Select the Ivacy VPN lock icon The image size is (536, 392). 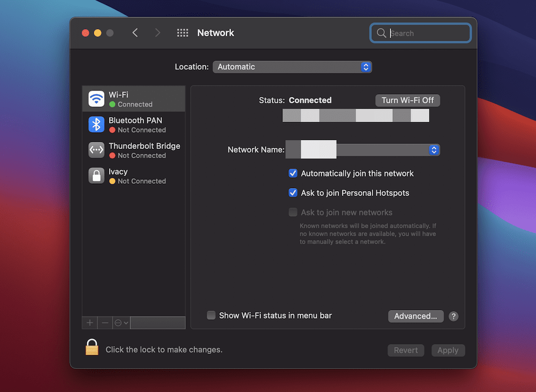point(96,176)
